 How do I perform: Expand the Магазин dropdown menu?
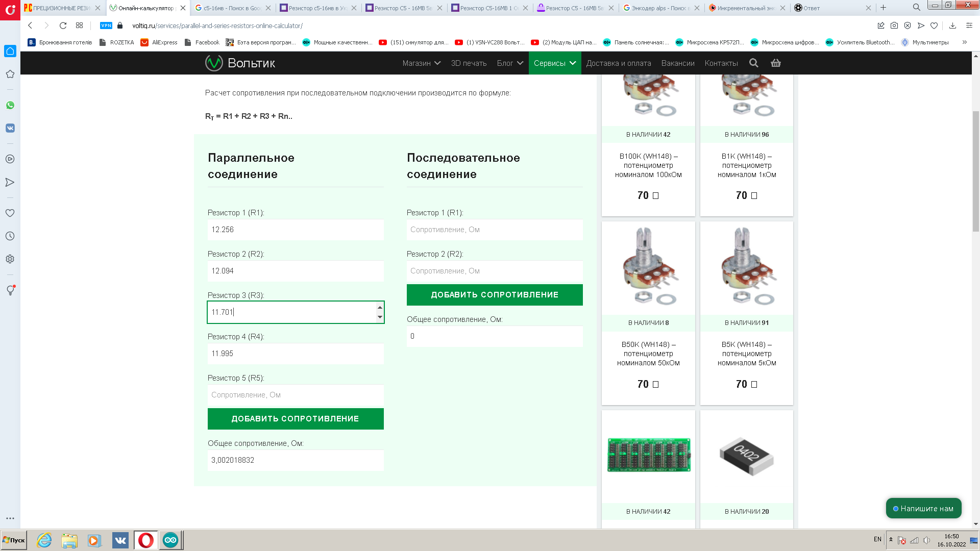tap(421, 63)
